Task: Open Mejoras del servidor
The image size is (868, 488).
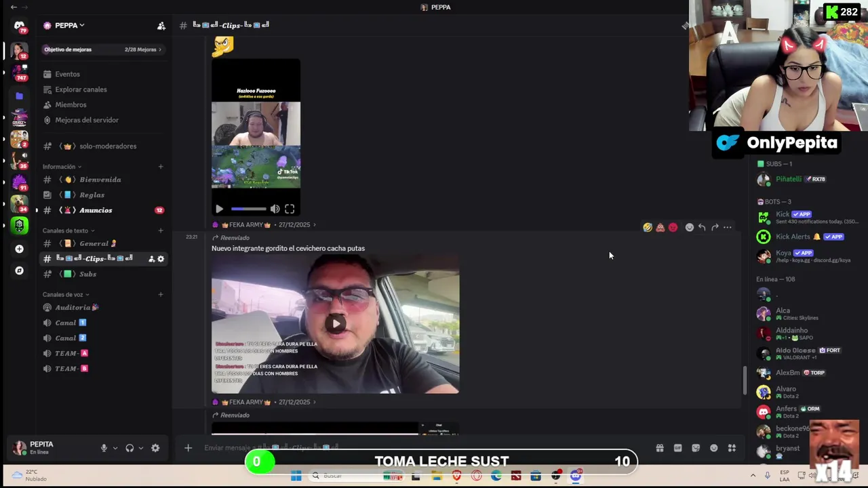Action: [x=102, y=120]
